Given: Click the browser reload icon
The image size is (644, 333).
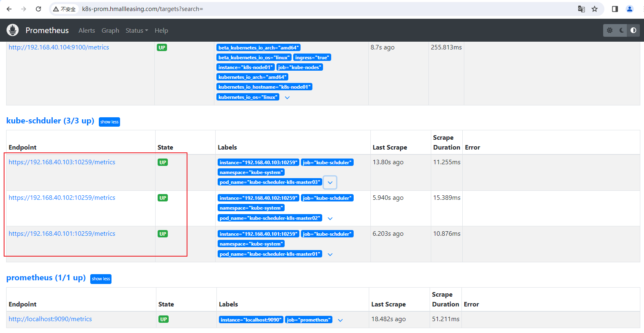Looking at the screenshot, I should click(x=38, y=9).
